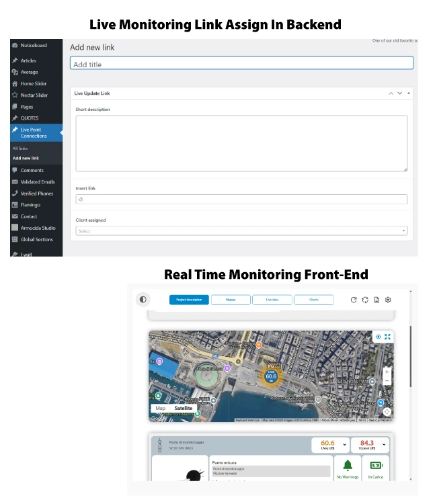Toggle the dark mode contrast icon
The width and height of the screenshot is (437, 504).
pyautogui.click(x=143, y=300)
